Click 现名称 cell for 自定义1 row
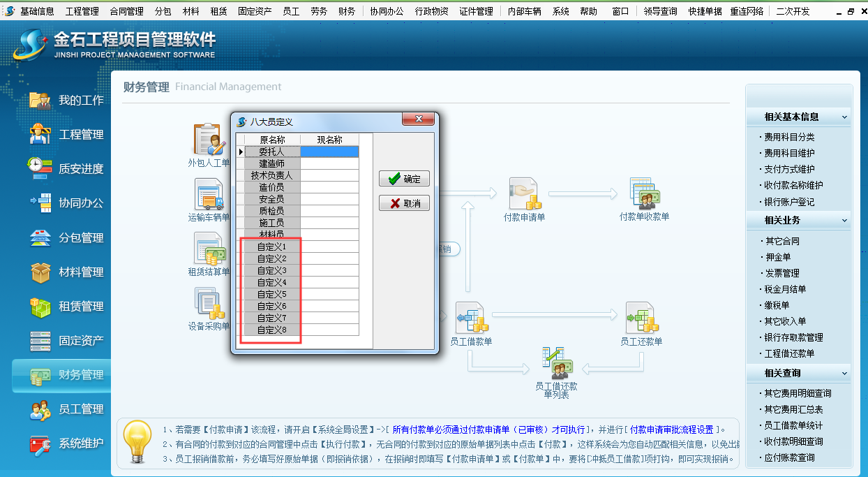The height and width of the screenshot is (477, 868). [329, 247]
